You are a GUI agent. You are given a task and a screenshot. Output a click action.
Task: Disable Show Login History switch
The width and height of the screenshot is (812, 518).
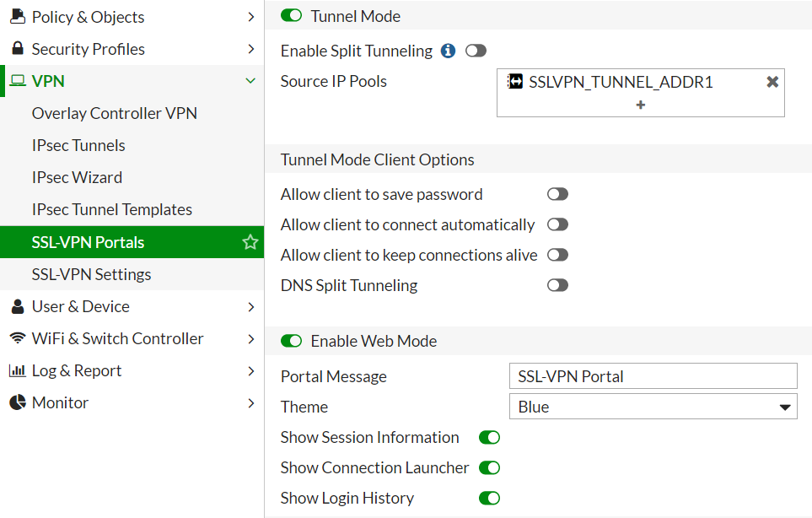pyautogui.click(x=489, y=498)
